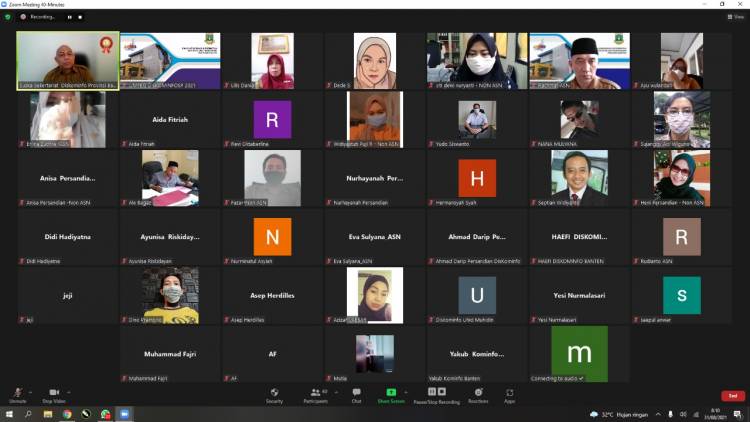Open the Chat panel
Image resolution: width=750 pixels, height=422 pixels.
(356, 393)
